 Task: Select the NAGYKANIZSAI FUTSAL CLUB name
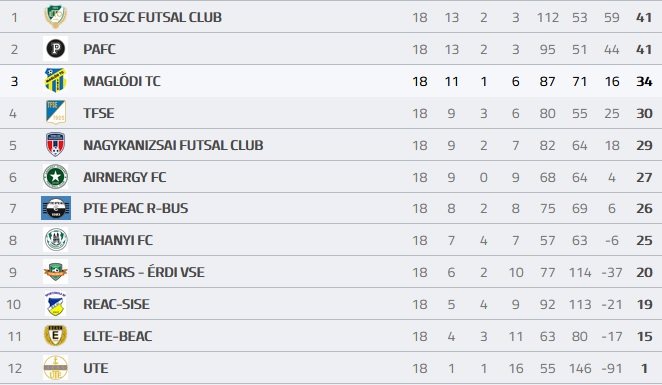coord(173,145)
